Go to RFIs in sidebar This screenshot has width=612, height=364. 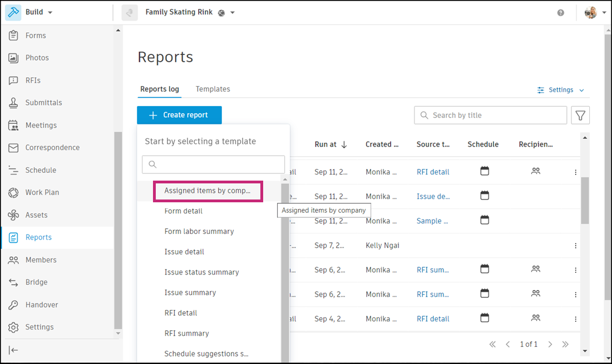(x=33, y=81)
